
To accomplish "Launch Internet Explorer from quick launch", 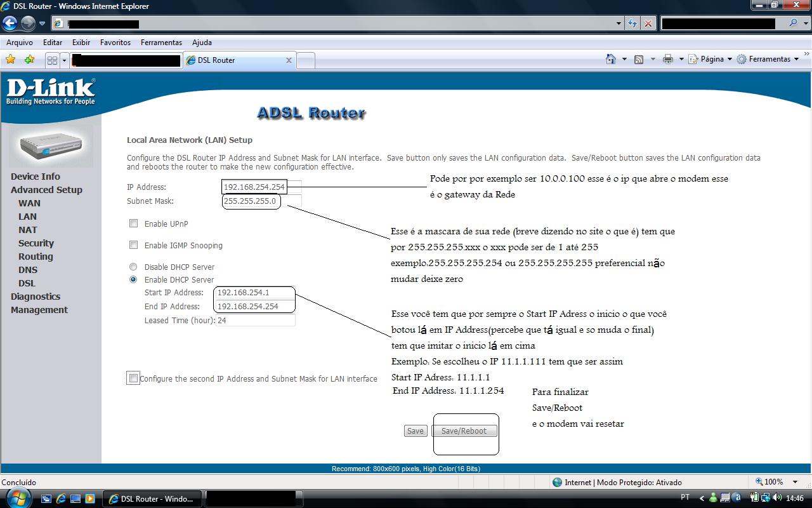I will [x=61, y=498].
